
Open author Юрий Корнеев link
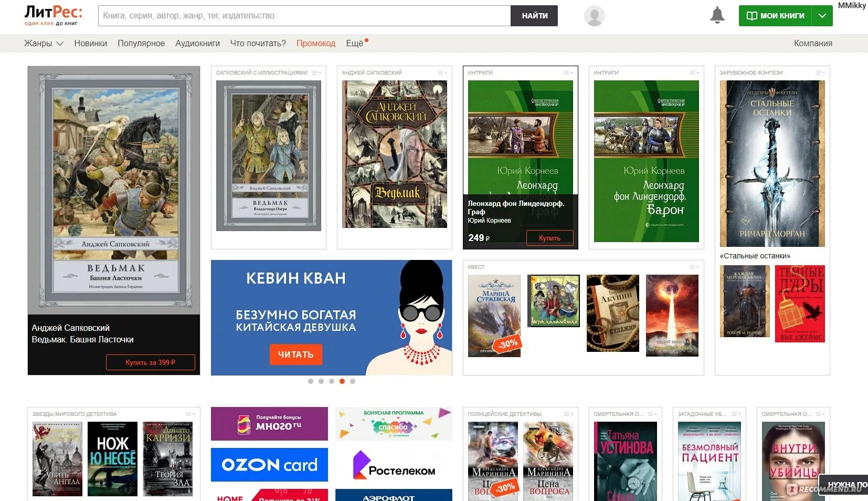pos(490,221)
